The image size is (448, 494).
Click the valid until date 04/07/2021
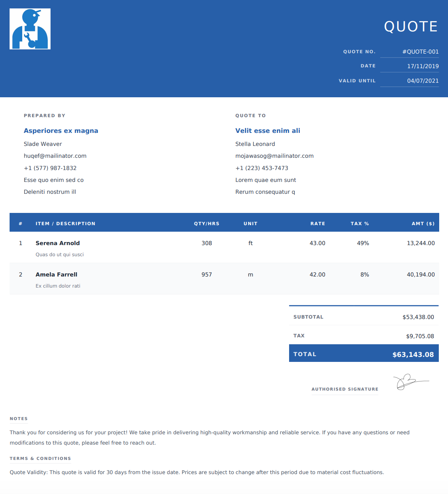pyautogui.click(x=423, y=81)
